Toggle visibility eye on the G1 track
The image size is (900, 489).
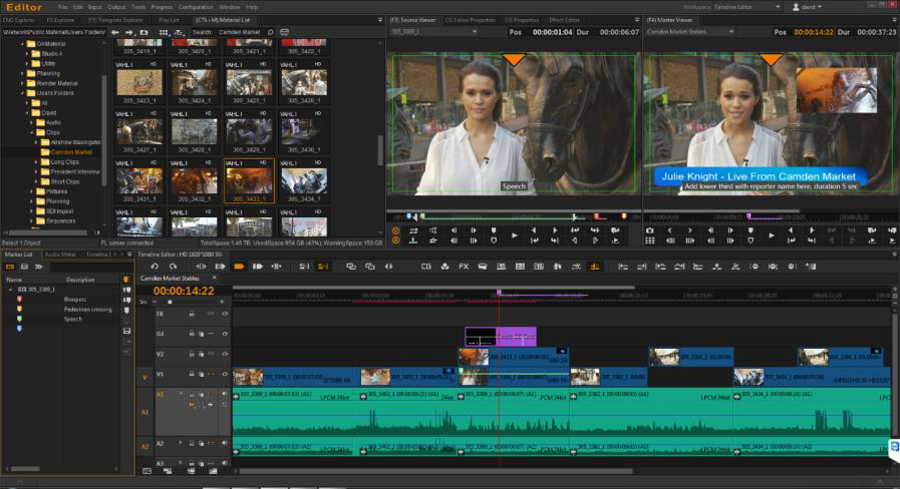click(225, 333)
